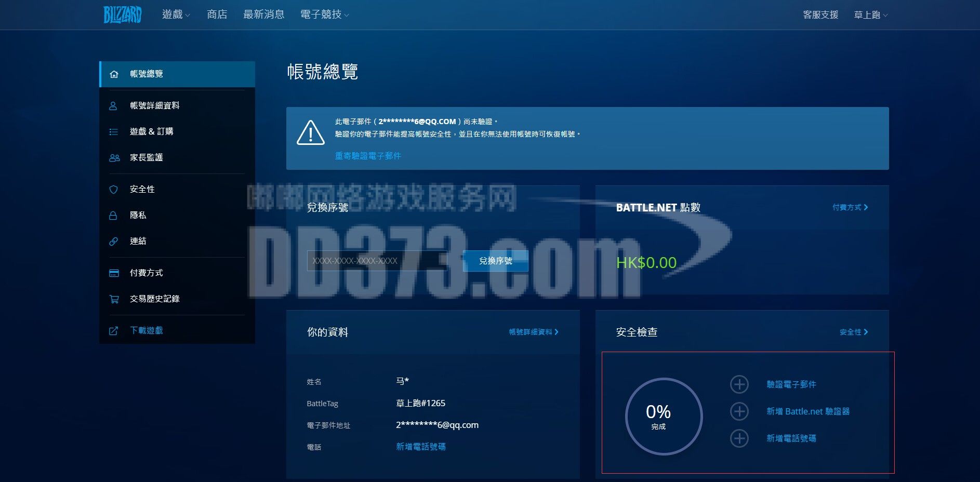Click the lock icon for 隱私
The height and width of the screenshot is (482, 980).
pos(113,216)
